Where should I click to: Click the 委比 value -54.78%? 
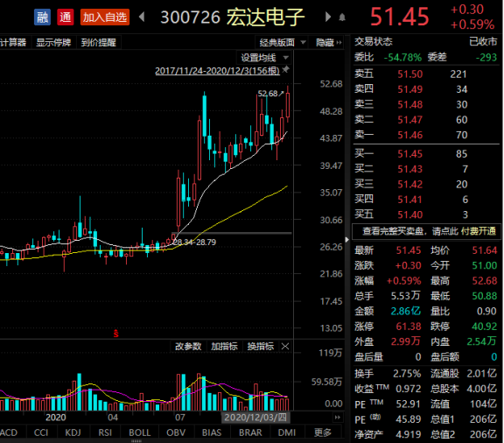(402, 57)
